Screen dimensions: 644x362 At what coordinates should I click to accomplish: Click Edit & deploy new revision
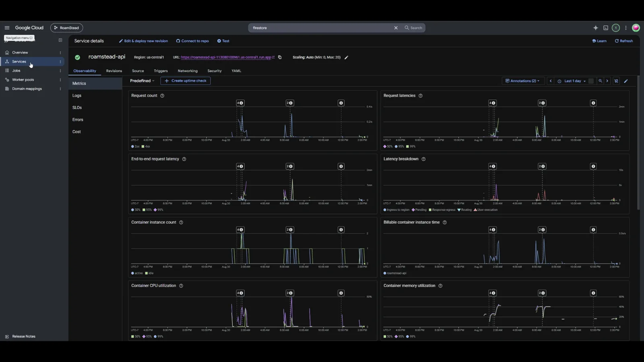[x=143, y=41]
